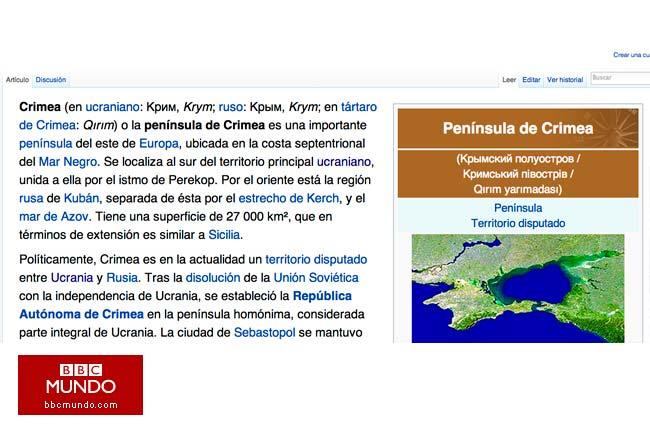Open the Crimea satellite map image
This screenshot has height=433, width=650.
click(517, 288)
